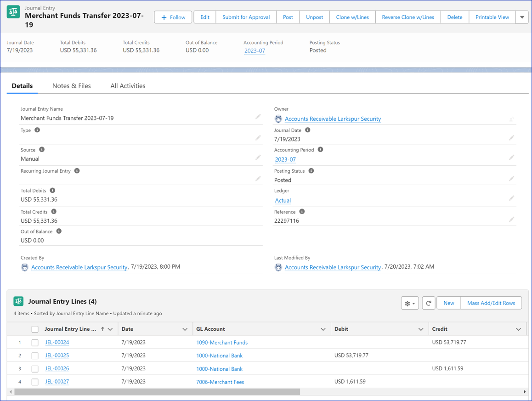Click the change owner icon
The height and width of the screenshot is (401, 532).
(512, 119)
